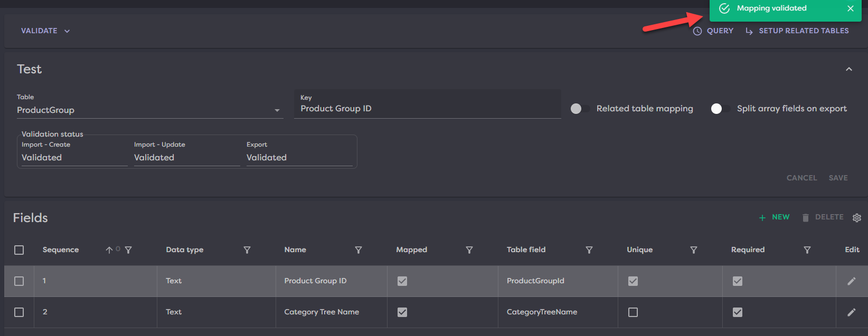
Task: Toggle the Related table mapping switch
Action: click(580, 109)
